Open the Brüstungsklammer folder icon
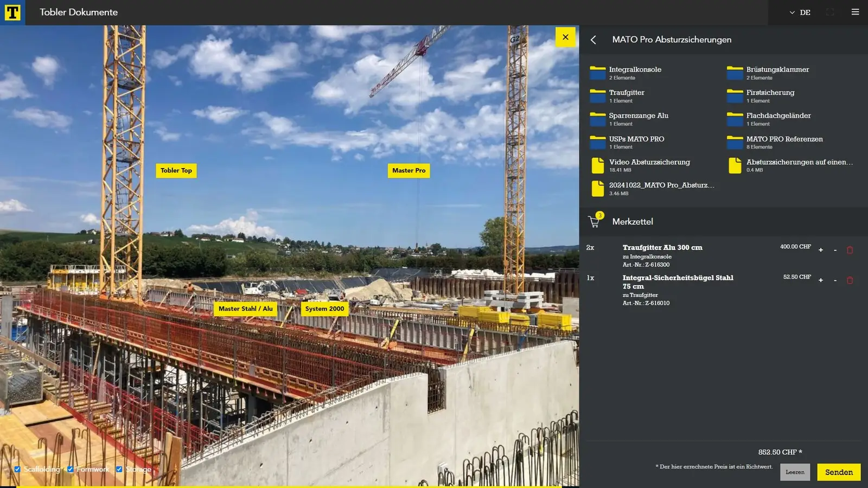This screenshot has width=868, height=488. pyautogui.click(x=735, y=73)
